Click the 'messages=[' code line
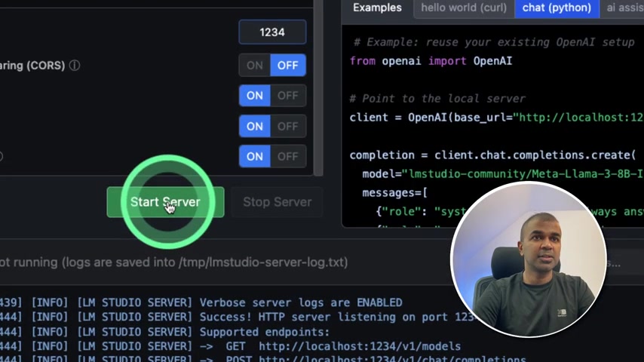Image resolution: width=644 pixels, height=362 pixels. pyautogui.click(x=394, y=193)
